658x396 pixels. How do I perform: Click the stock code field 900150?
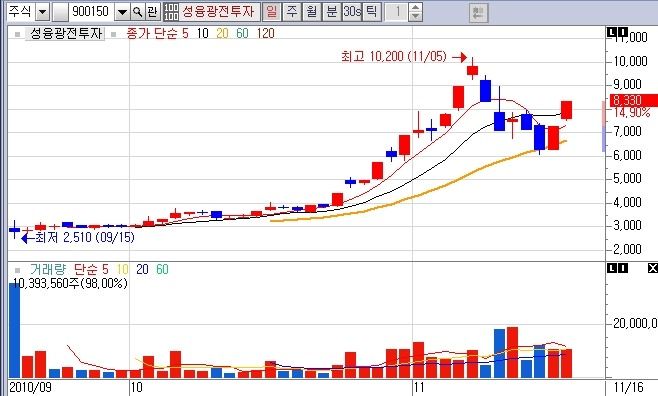pyautogui.click(x=91, y=12)
